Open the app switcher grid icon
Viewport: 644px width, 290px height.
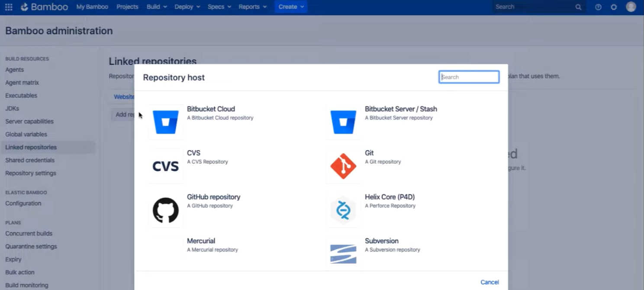tap(8, 6)
